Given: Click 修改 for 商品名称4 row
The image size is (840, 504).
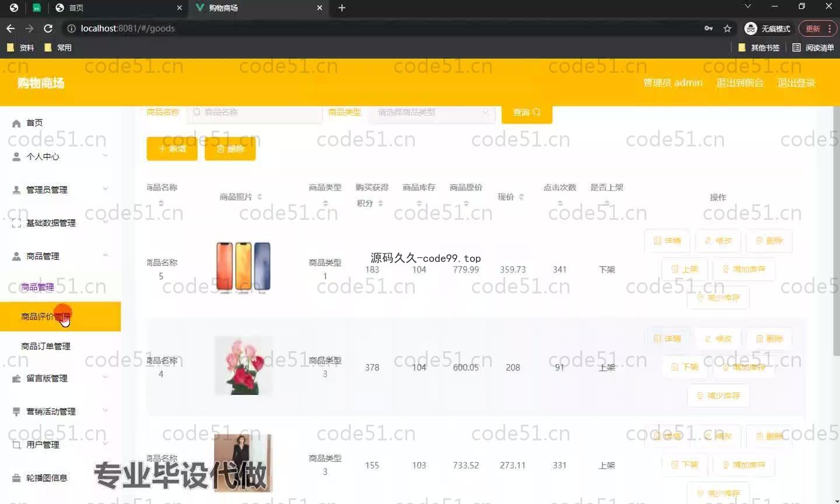Looking at the screenshot, I should click(x=717, y=338).
